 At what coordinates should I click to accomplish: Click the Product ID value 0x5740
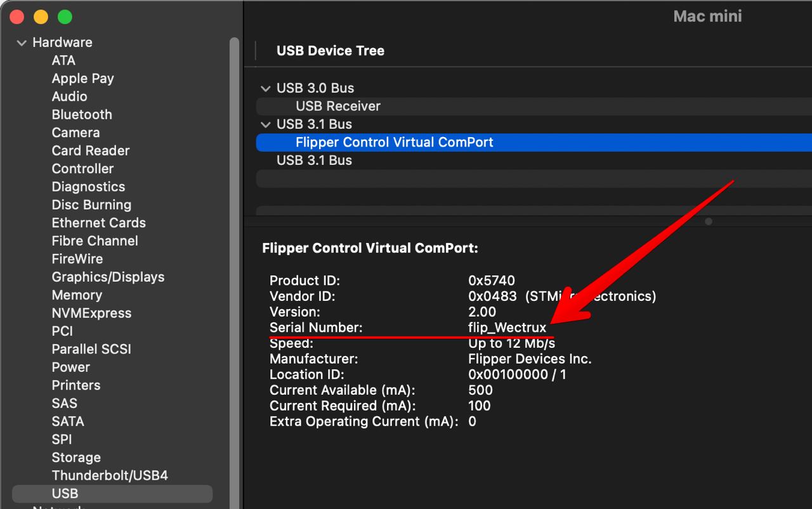click(x=492, y=281)
